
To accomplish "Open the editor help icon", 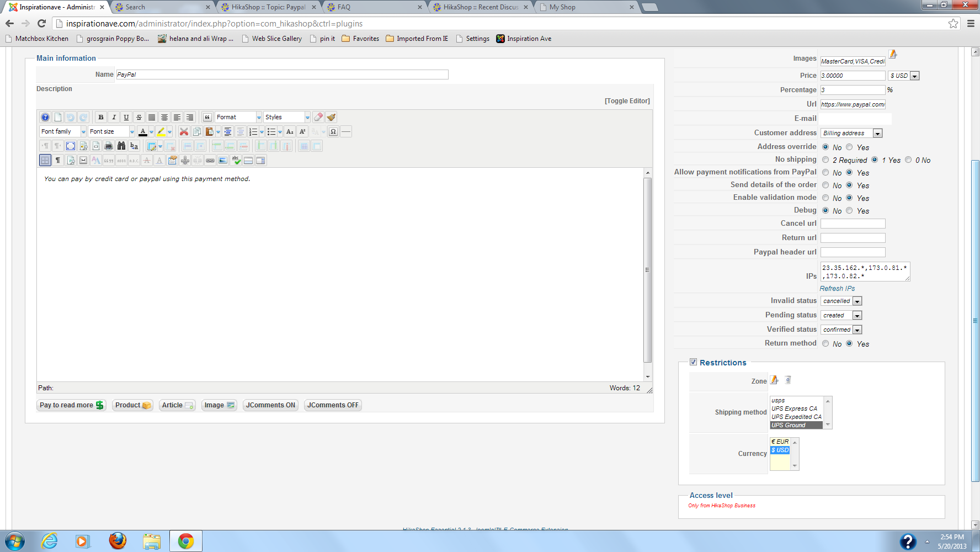I will pos(45,117).
